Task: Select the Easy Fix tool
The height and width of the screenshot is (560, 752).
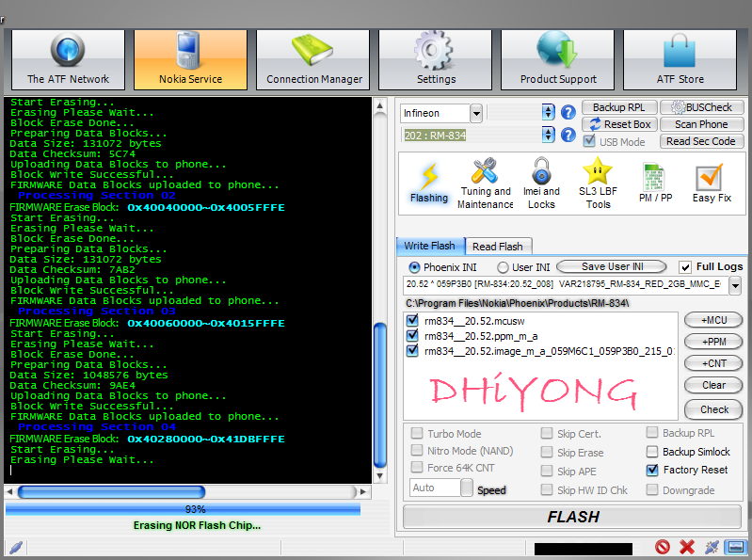Action: pyautogui.click(x=711, y=184)
